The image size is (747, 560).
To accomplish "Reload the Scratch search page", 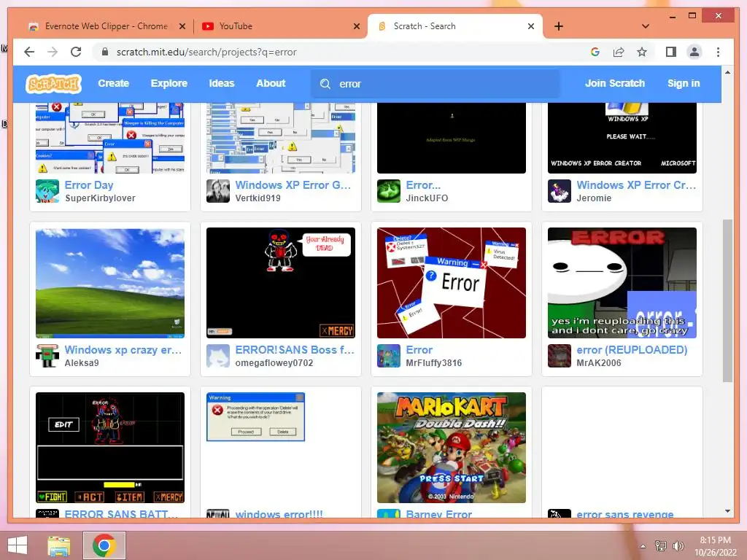I will 76,52.
